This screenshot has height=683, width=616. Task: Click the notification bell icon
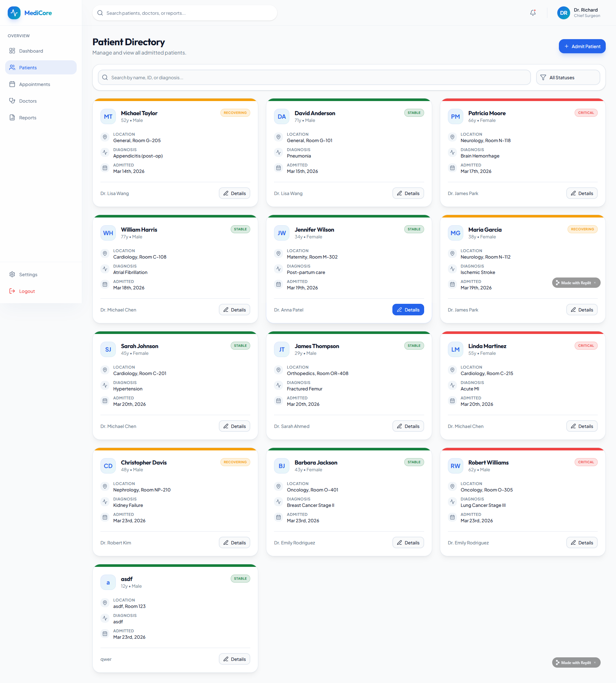[x=533, y=13]
